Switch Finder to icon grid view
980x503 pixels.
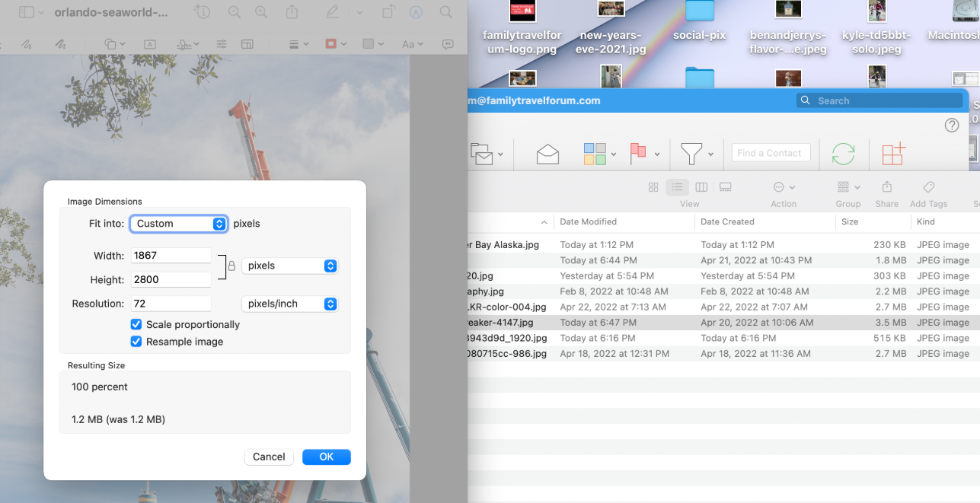[x=653, y=187]
